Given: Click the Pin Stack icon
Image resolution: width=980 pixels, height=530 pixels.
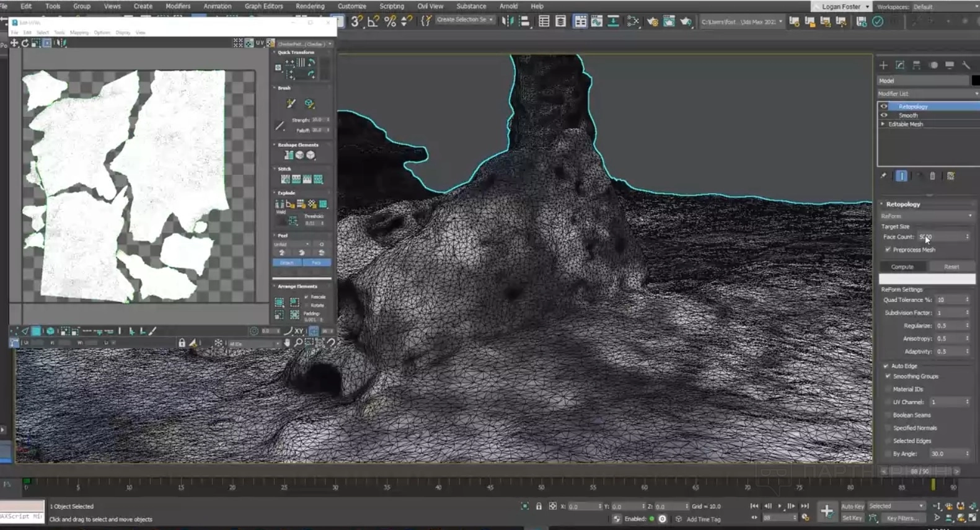Looking at the screenshot, I should tap(883, 176).
